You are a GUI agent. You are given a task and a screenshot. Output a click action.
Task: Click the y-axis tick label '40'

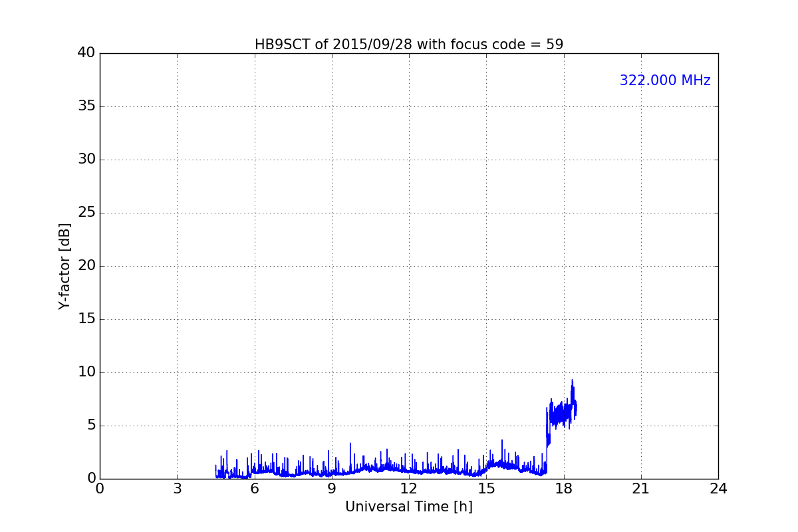click(86, 53)
